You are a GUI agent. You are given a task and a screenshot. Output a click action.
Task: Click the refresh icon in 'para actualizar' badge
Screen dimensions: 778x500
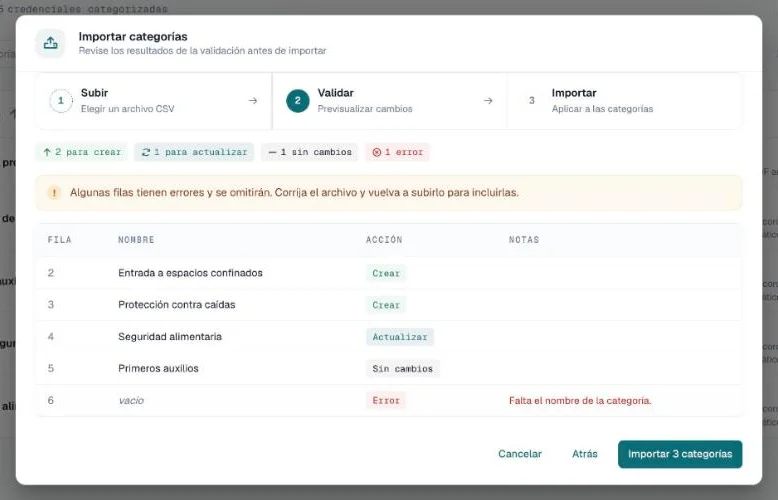(x=146, y=152)
